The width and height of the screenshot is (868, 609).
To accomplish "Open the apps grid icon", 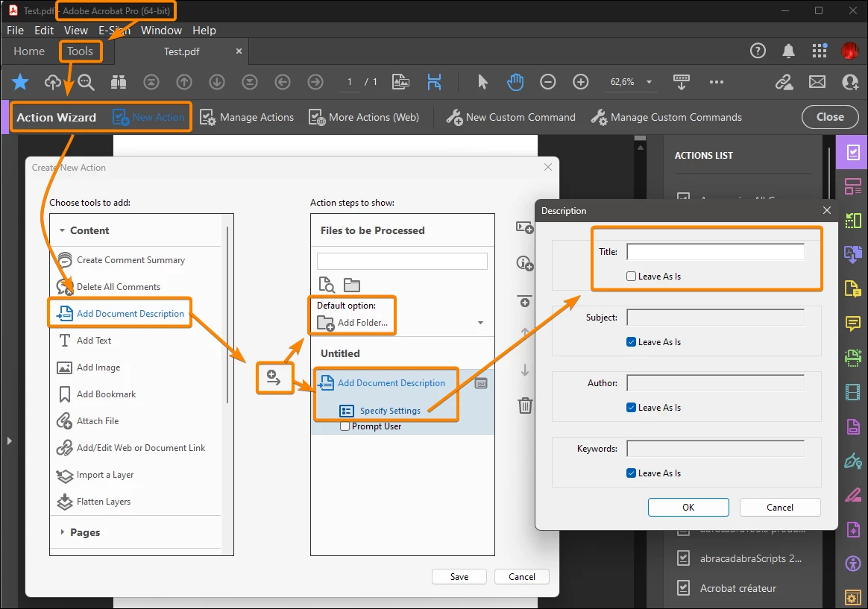I will pos(820,51).
